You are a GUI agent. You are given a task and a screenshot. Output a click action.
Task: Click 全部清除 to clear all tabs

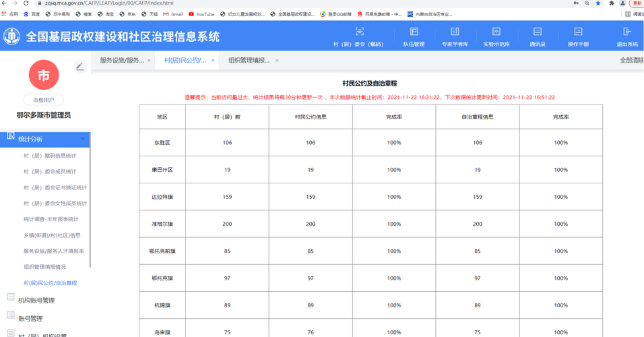(x=631, y=61)
